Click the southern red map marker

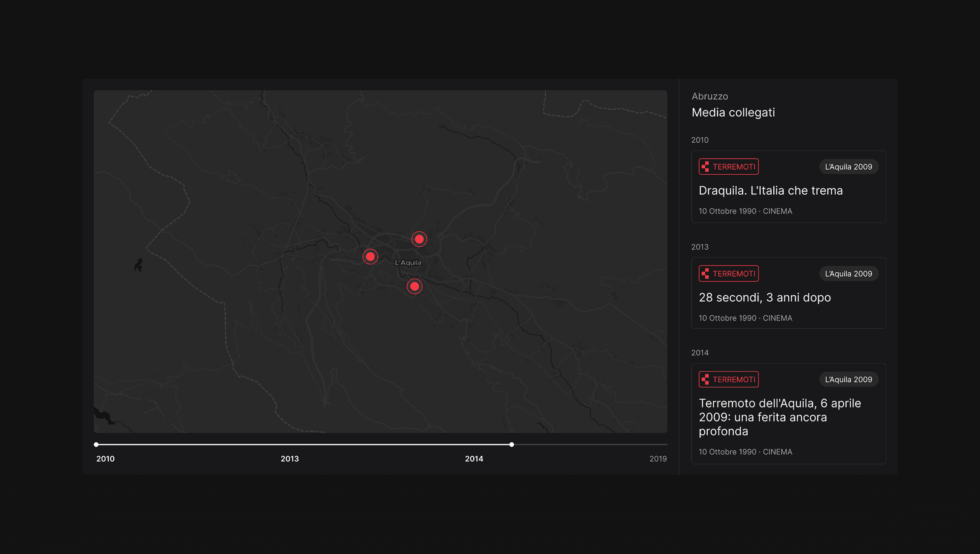414,286
